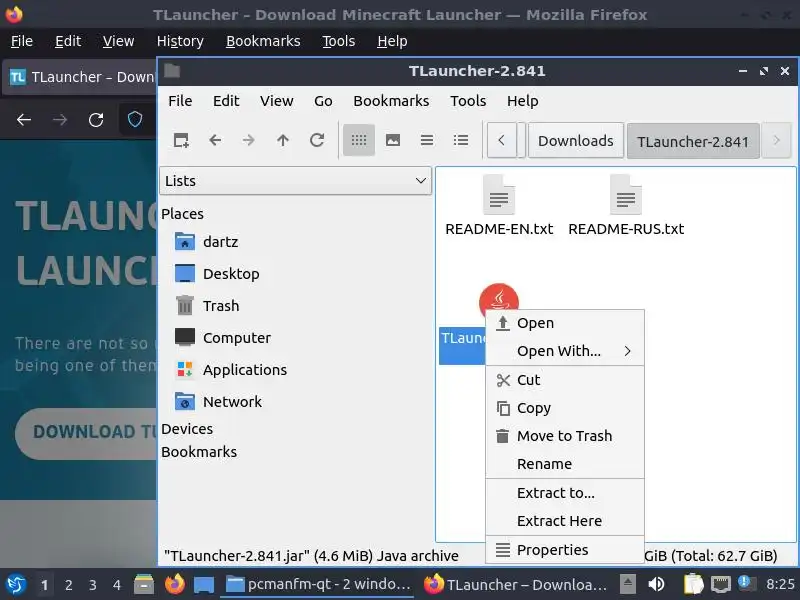Screen dimensions: 800x600
Task: Click TLauncher Firefox taskbar window entry
Action: tap(515, 585)
